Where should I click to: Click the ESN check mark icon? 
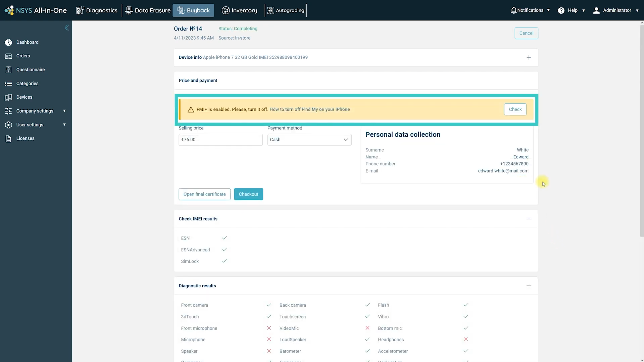tap(225, 238)
